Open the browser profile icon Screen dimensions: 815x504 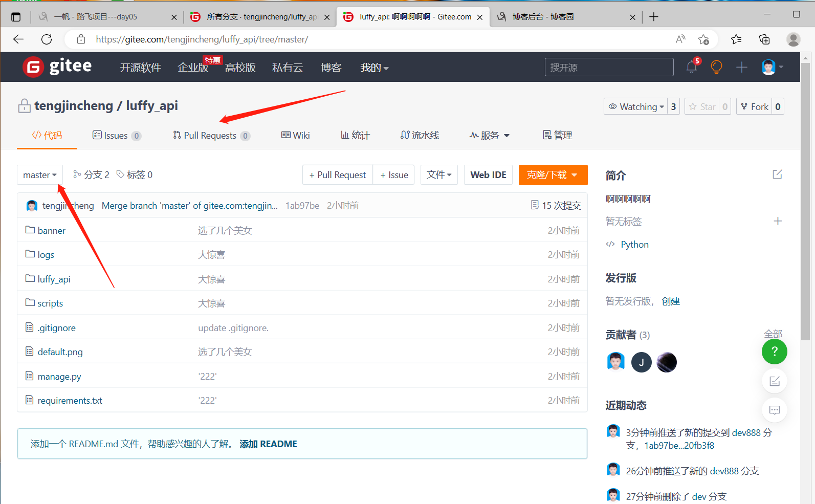[794, 39]
